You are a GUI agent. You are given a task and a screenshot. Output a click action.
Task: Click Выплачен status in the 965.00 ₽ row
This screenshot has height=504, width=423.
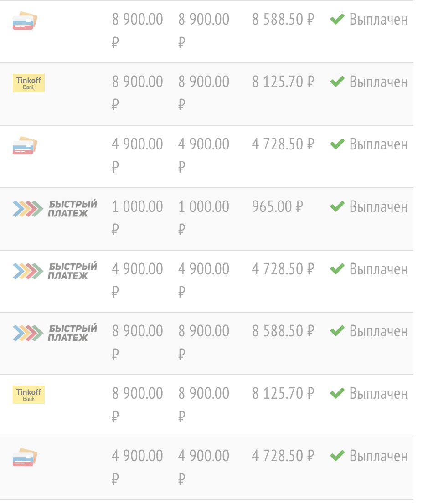(x=378, y=207)
